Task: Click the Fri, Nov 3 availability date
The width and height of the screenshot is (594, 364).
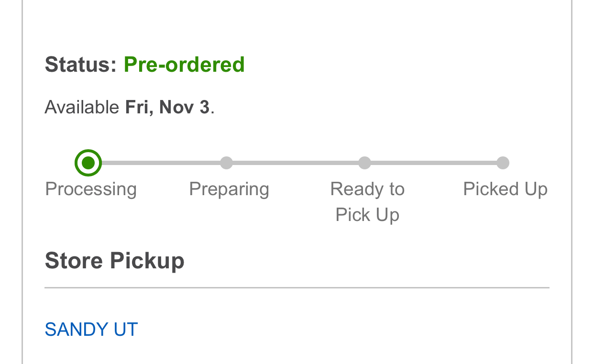Action: pyautogui.click(x=167, y=107)
